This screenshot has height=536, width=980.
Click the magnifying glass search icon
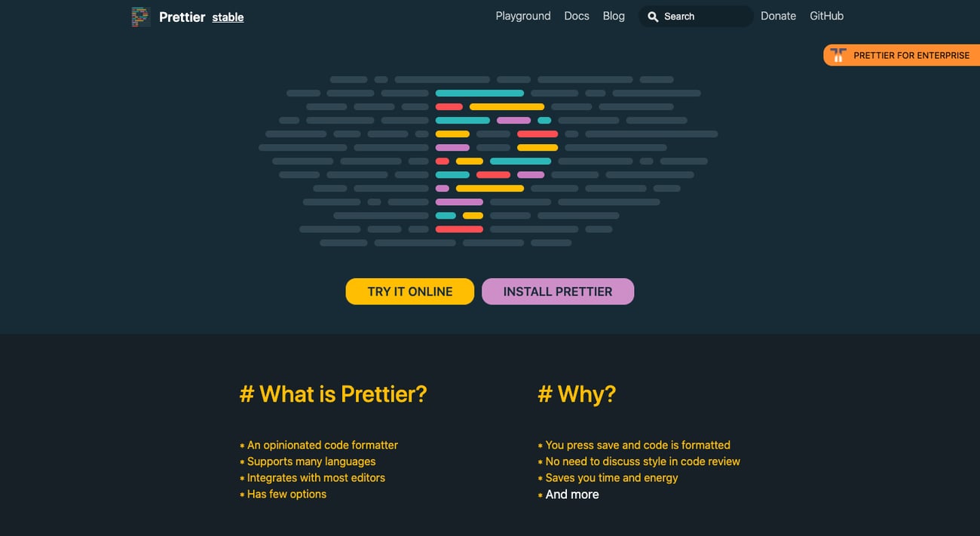653,16
